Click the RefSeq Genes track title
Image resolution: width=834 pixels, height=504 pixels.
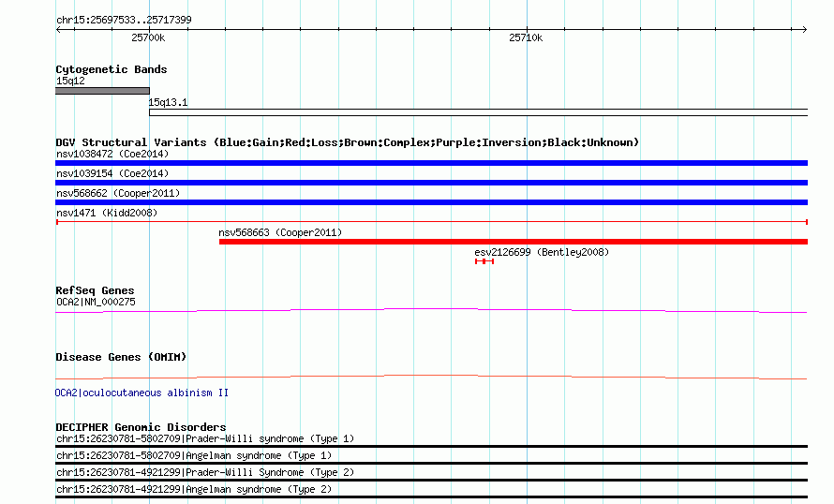pyautogui.click(x=95, y=290)
